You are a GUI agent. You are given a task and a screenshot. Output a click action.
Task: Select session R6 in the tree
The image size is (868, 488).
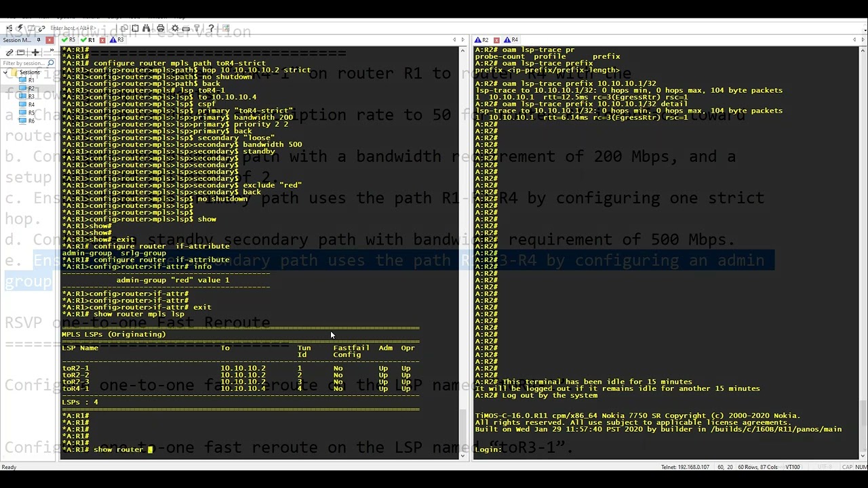coord(31,121)
